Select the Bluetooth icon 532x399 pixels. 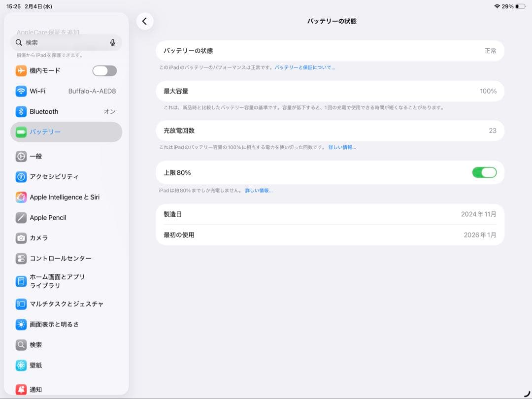(x=21, y=111)
